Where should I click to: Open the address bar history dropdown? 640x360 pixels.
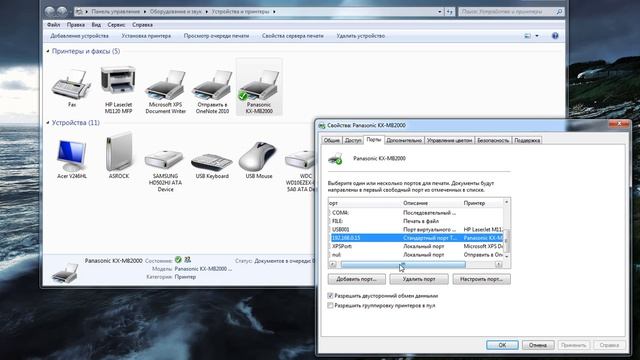tap(440, 11)
